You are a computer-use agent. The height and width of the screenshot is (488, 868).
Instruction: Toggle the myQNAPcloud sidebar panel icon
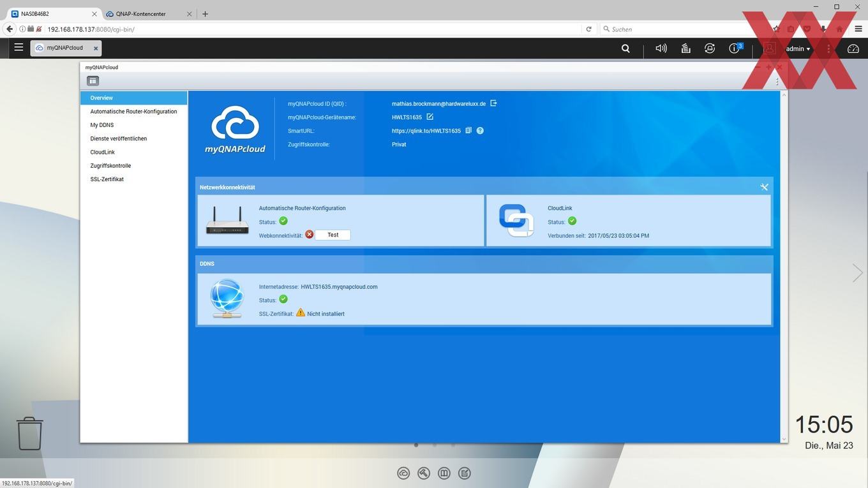click(93, 81)
